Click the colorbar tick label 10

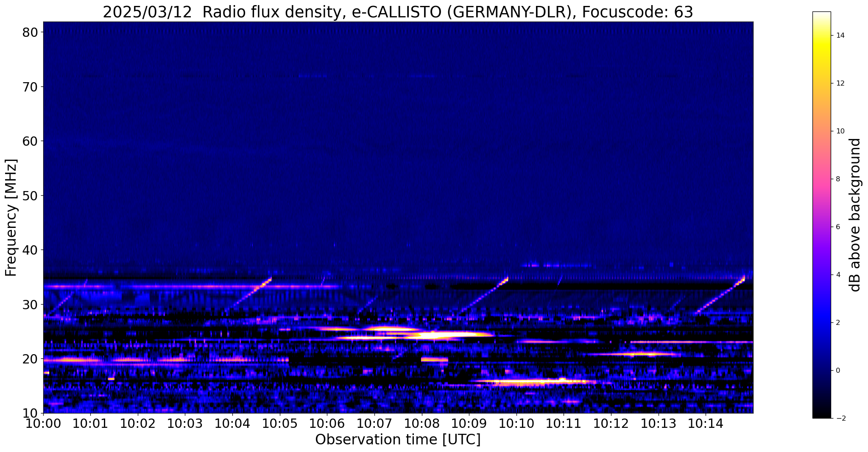click(x=840, y=131)
